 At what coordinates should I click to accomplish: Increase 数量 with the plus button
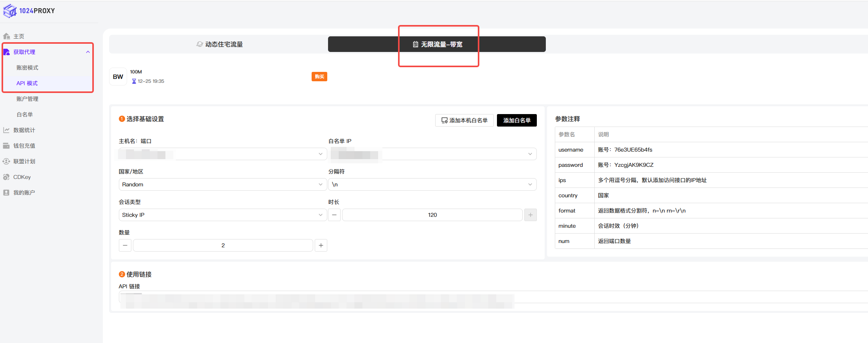pos(321,245)
